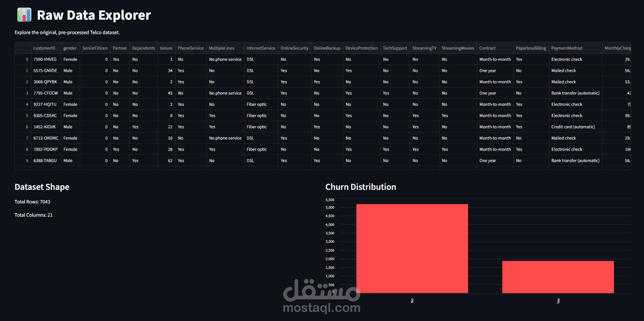Click the Dataset Shape heading
This screenshot has height=321, width=644.
pyautogui.click(x=42, y=187)
